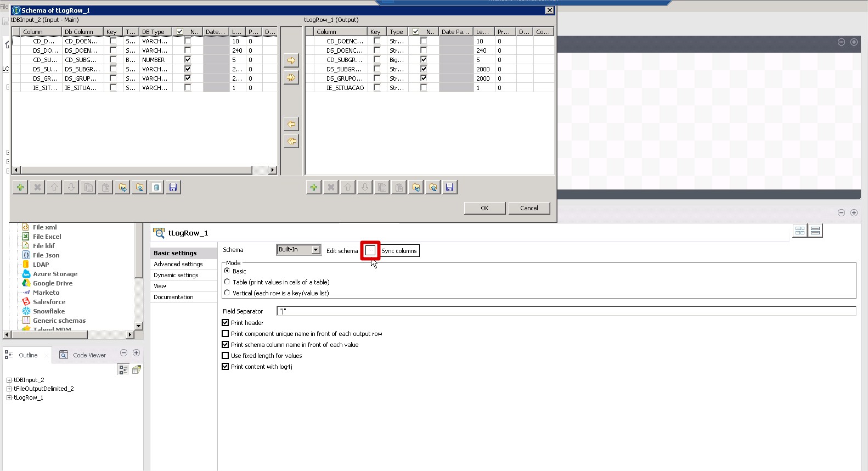Export output schema folder icon

(433, 187)
